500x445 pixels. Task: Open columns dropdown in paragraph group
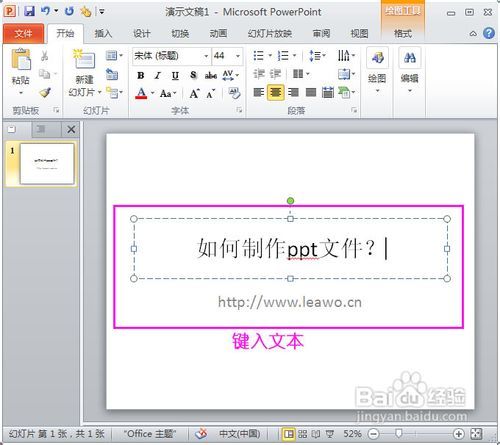[301, 74]
